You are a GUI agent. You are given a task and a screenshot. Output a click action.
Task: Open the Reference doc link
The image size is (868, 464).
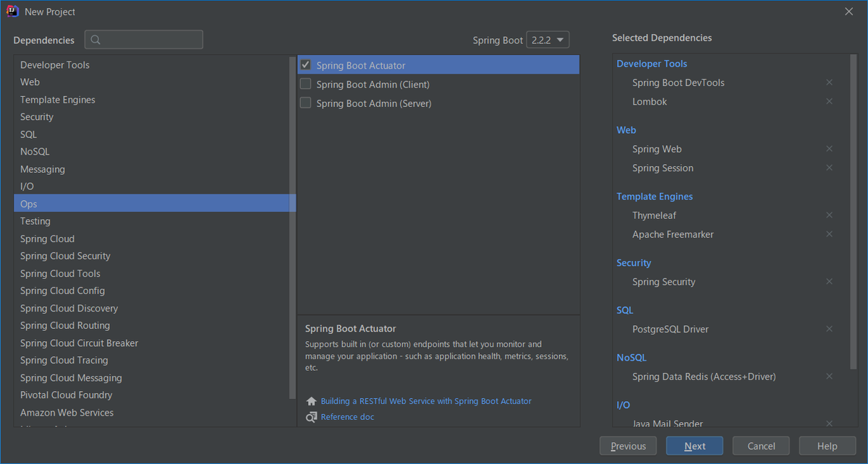[347, 417]
